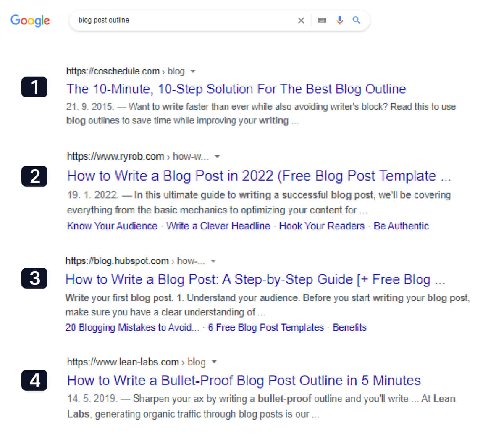Start voice search with microphone icon

(x=340, y=20)
